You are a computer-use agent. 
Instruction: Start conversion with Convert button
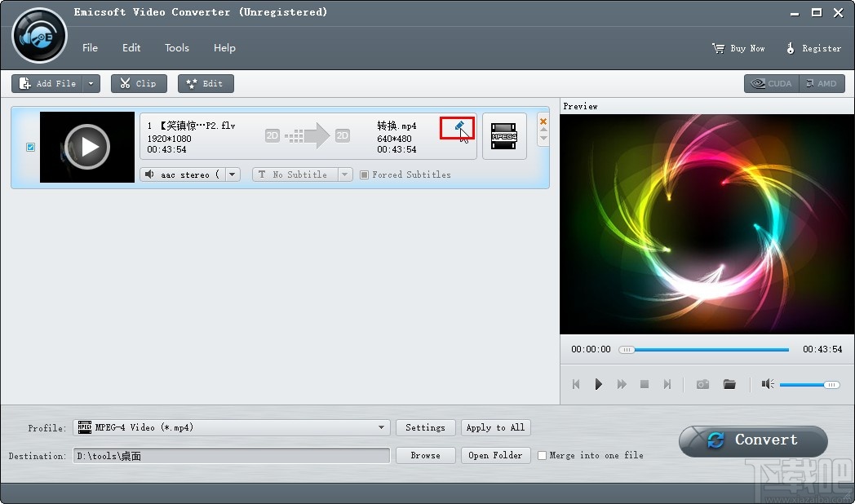[753, 440]
